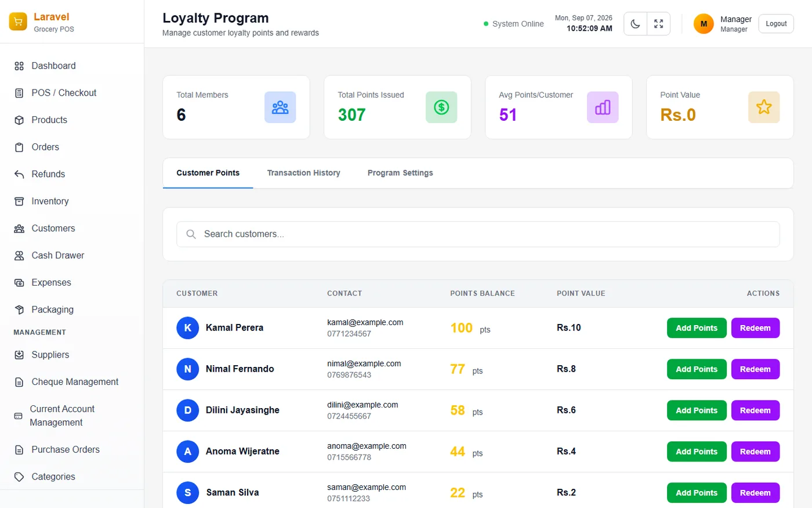Click the Nimal Fernando customer name
This screenshot has width=812, height=508.
(240, 369)
